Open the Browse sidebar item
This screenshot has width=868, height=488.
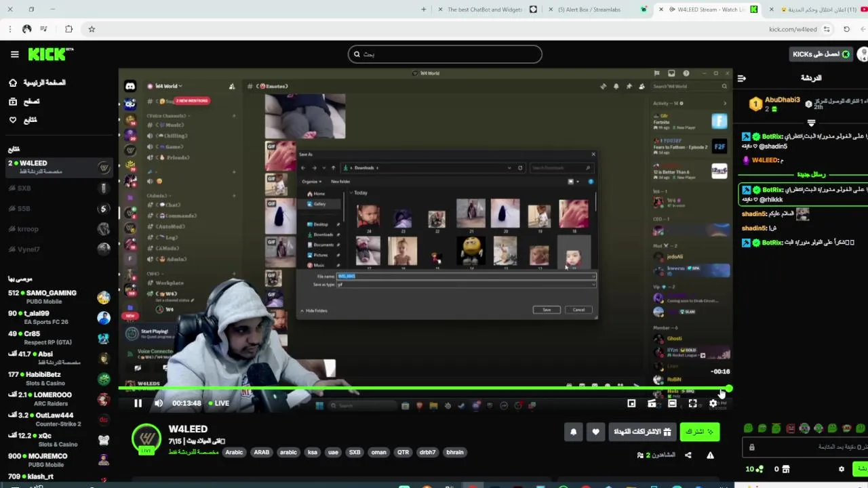pyautogui.click(x=24, y=102)
